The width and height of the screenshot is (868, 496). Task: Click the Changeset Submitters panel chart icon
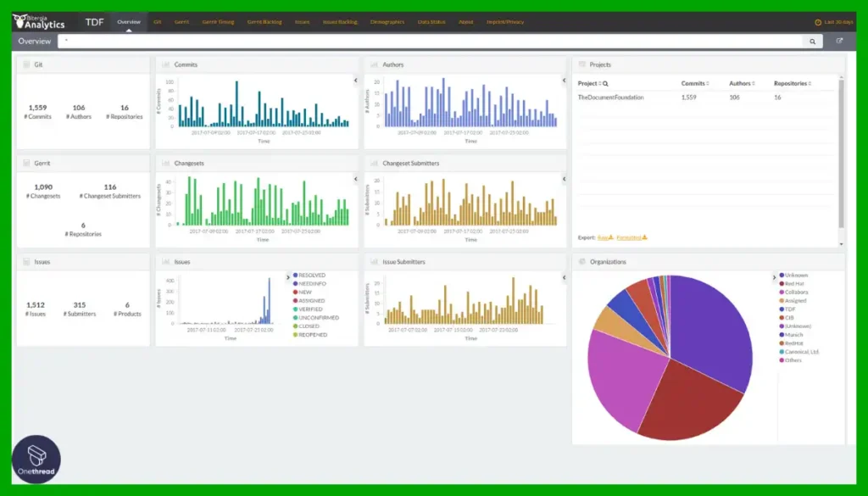pos(374,164)
